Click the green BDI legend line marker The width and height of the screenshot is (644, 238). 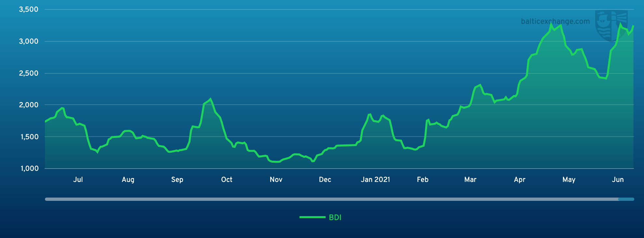point(312,217)
